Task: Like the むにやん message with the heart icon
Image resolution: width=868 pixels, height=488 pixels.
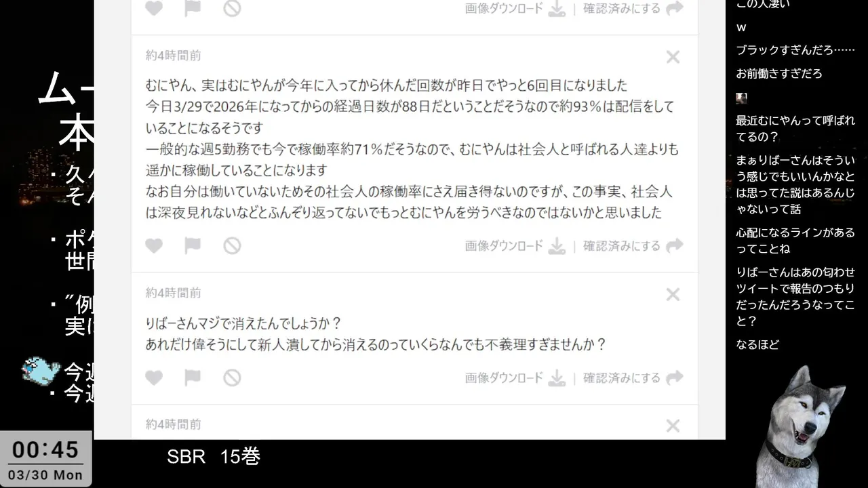Action: [x=154, y=245]
